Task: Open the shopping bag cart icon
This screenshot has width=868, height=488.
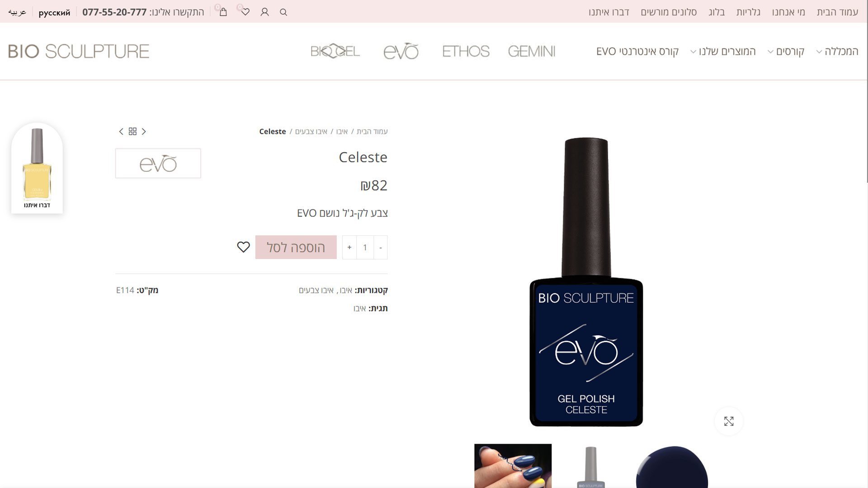Action: [x=223, y=12]
